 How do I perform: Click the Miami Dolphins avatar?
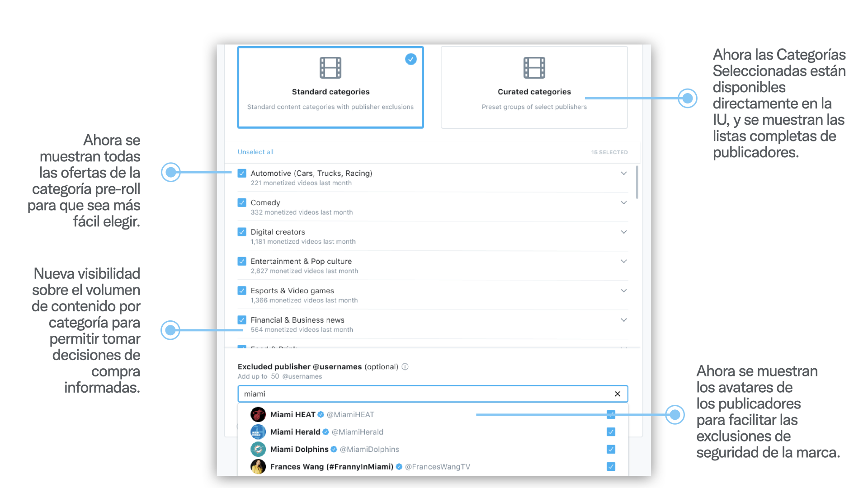click(x=258, y=449)
